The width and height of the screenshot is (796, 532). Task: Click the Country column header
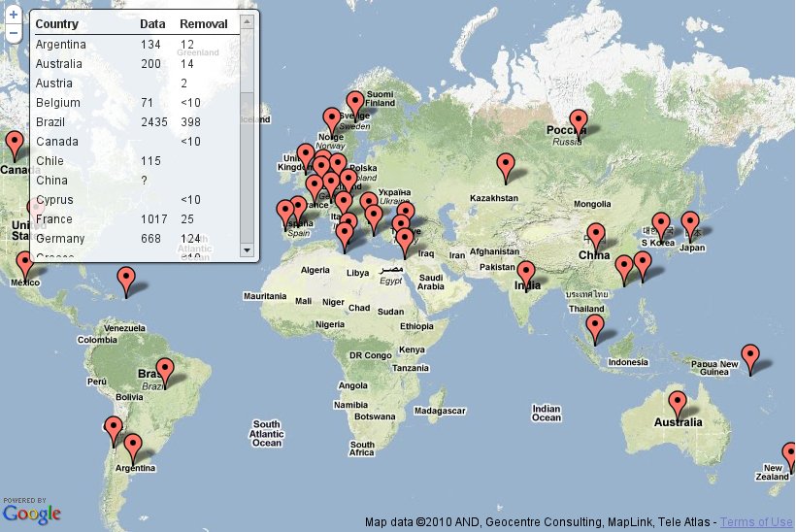tap(57, 24)
